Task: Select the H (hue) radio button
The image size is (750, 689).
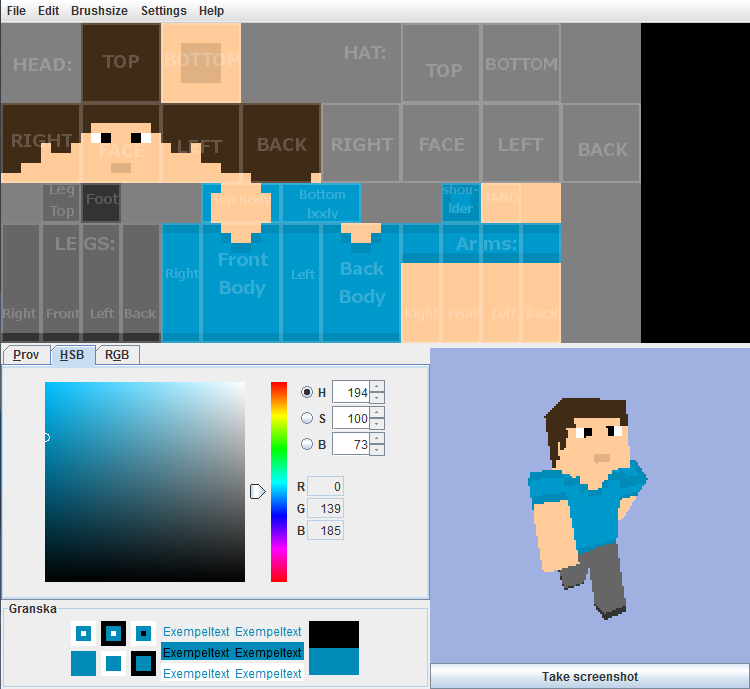Action: coord(307,392)
